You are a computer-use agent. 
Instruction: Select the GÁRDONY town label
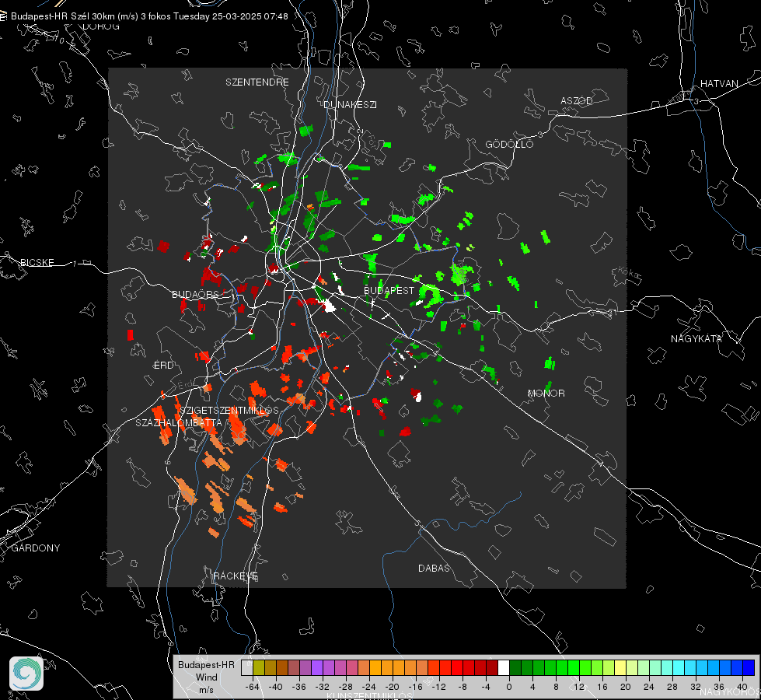click(36, 548)
